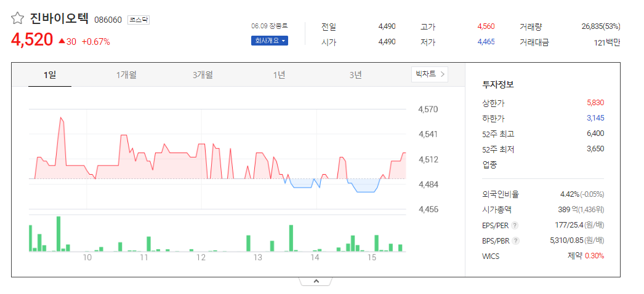Click the 저가 value 4,465
644x294 pixels.
pyautogui.click(x=486, y=42)
